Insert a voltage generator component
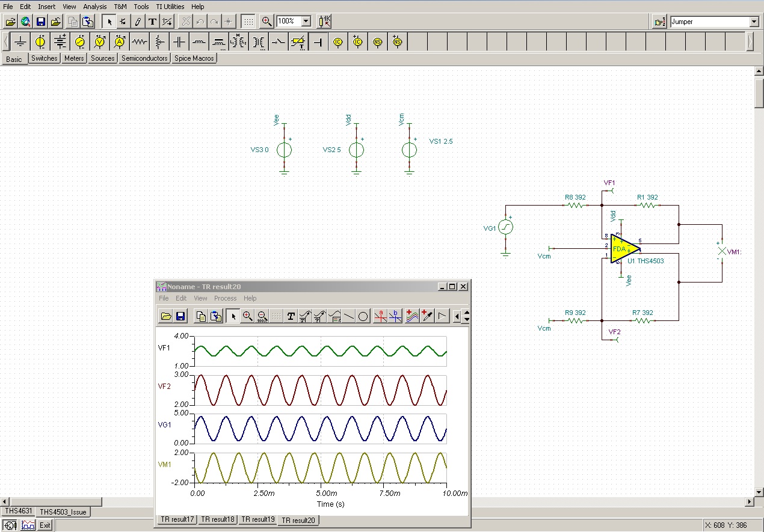764x532 pixels. (x=80, y=42)
